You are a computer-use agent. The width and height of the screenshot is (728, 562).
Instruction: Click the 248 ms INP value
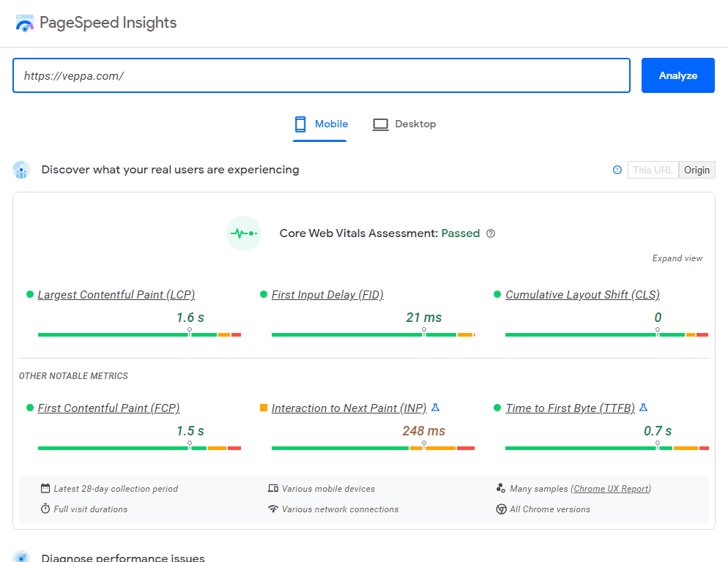424,431
